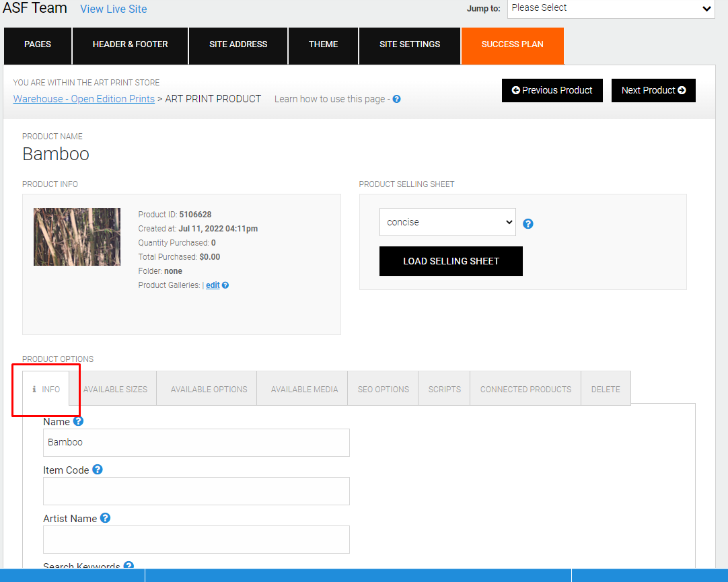Follow Warehouse - Open Edition Prints link
Viewport: 728px width, 582px height.
pos(84,99)
